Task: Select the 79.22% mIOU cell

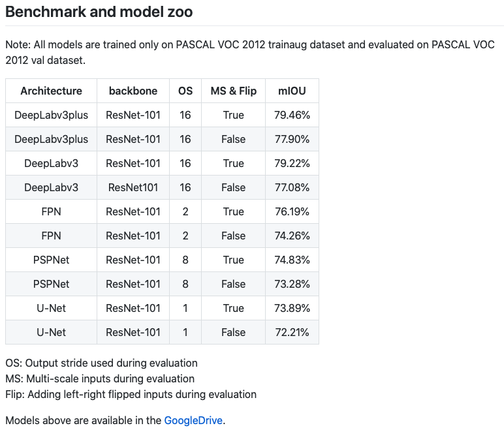Action: (292, 163)
